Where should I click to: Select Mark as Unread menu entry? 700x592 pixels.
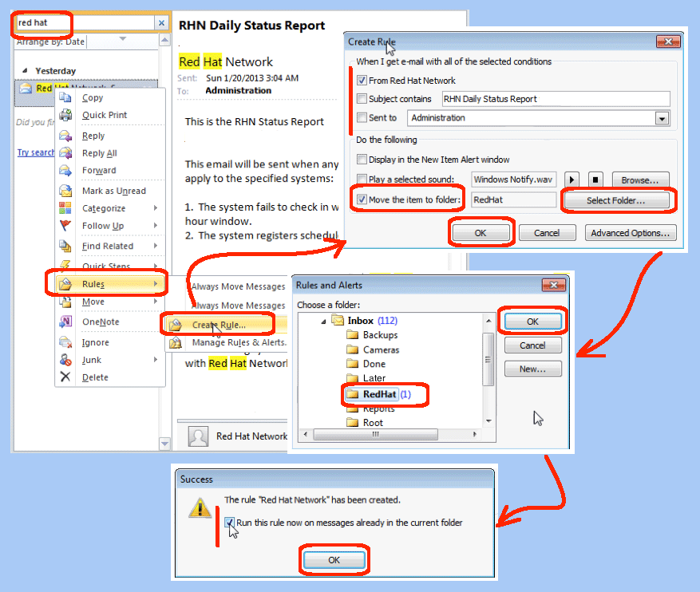coord(110,191)
